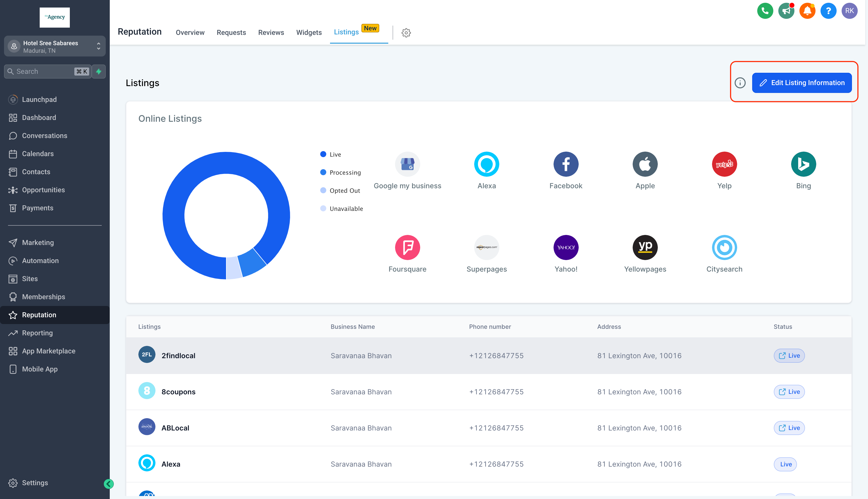Click the 2findlocal 2FL row logo
868x499 pixels.
[x=147, y=355]
